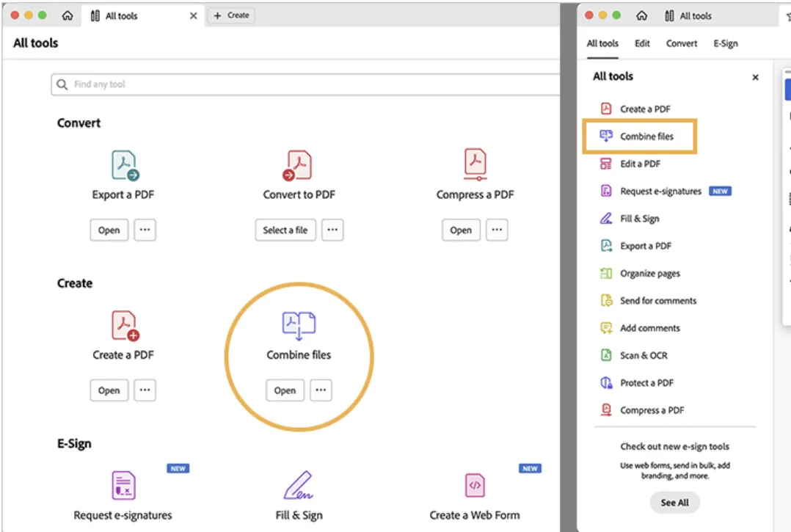Click the See All button
Viewport: 791px width, 532px height.
[674, 502]
